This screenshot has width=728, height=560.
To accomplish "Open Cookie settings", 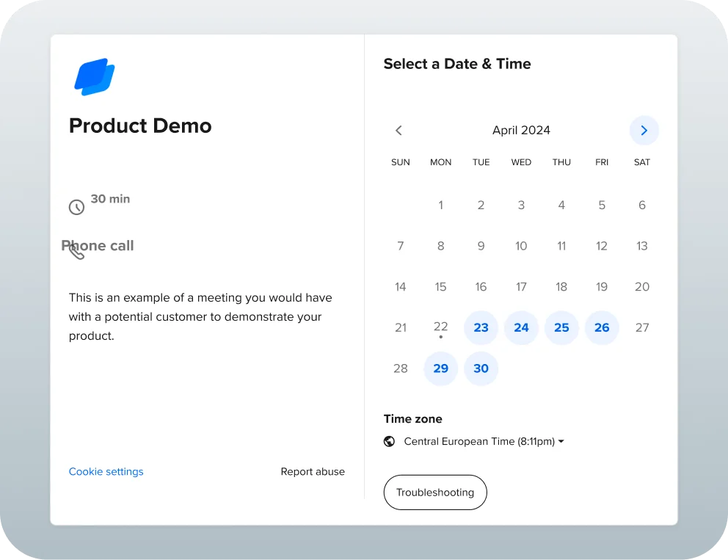I will pos(106,471).
